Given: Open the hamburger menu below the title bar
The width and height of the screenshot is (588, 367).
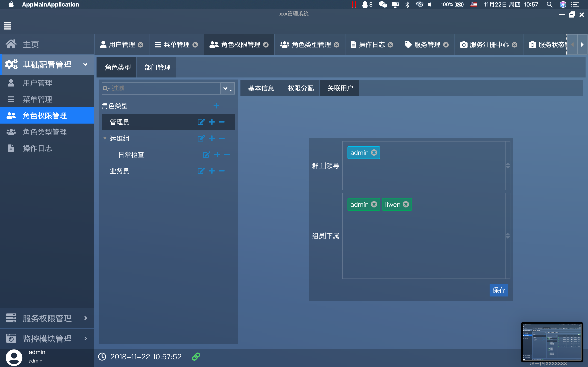Looking at the screenshot, I should pos(8,26).
